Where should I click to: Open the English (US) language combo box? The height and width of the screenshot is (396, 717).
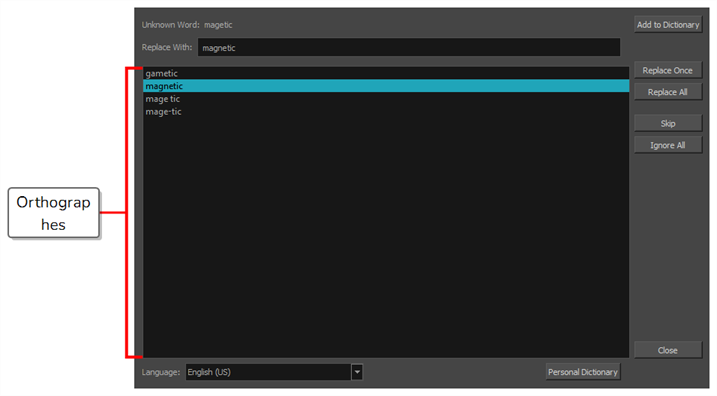point(268,372)
